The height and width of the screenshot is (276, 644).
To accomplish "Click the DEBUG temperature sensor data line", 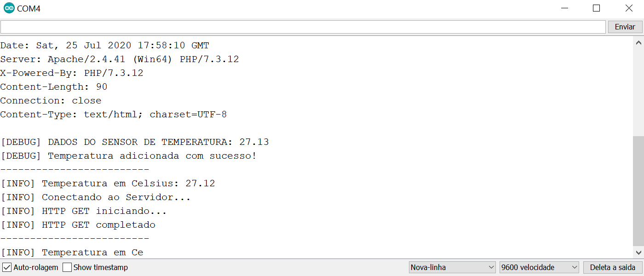I will pyautogui.click(x=135, y=142).
